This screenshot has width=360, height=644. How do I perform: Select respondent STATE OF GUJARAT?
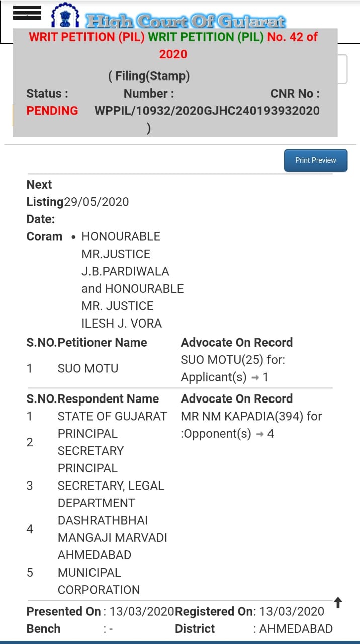[112, 416]
